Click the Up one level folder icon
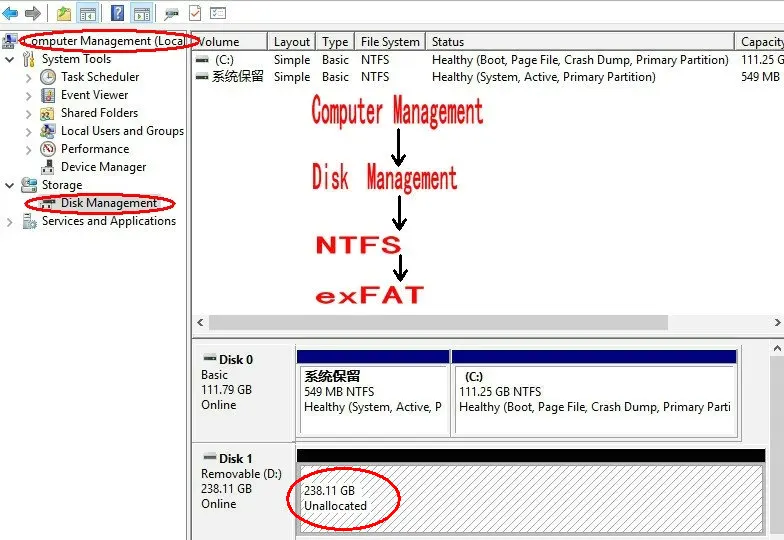This screenshot has height=540, width=784. 64,14
